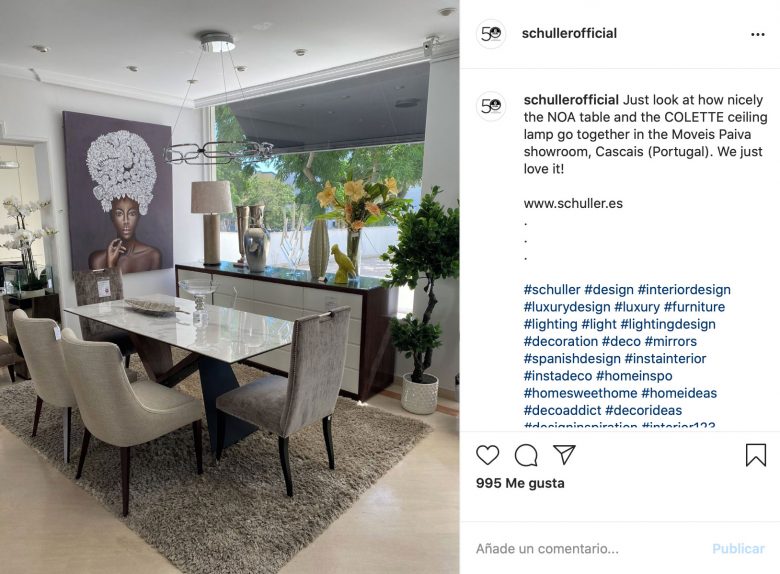Open the #spanishdesign hashtag

tap(572, 359)
